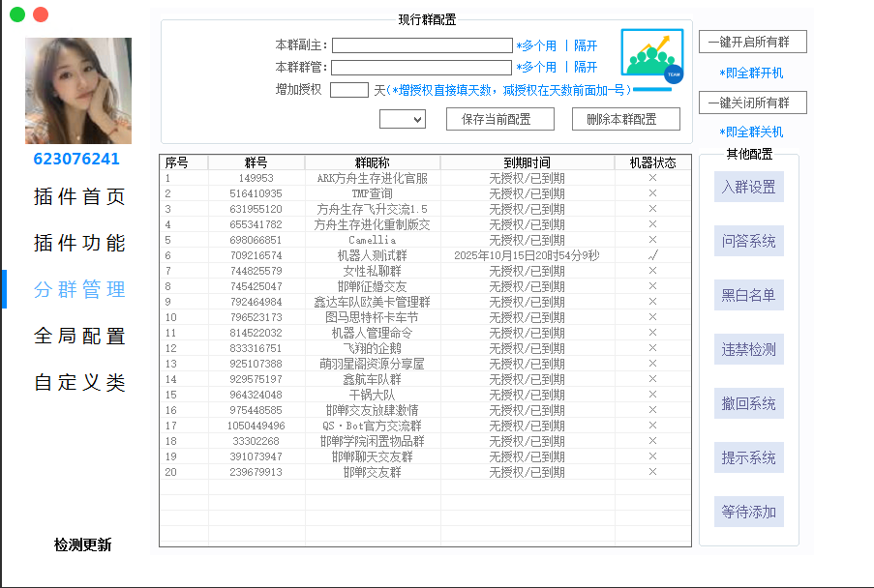Click the 2025年10月15日 expiry time cell
874x588 pixels.
pos(527,255)
